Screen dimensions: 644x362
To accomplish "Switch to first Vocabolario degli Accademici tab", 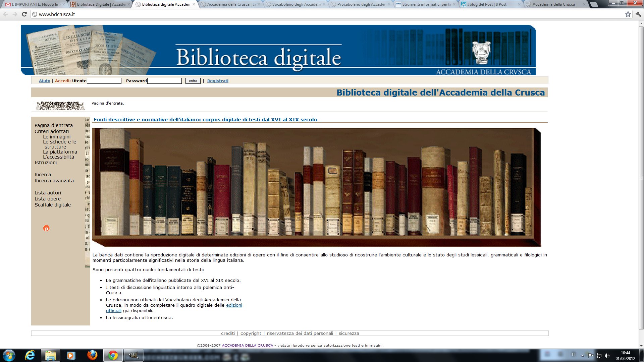I will pyautogui.click(x=296, y=4).
